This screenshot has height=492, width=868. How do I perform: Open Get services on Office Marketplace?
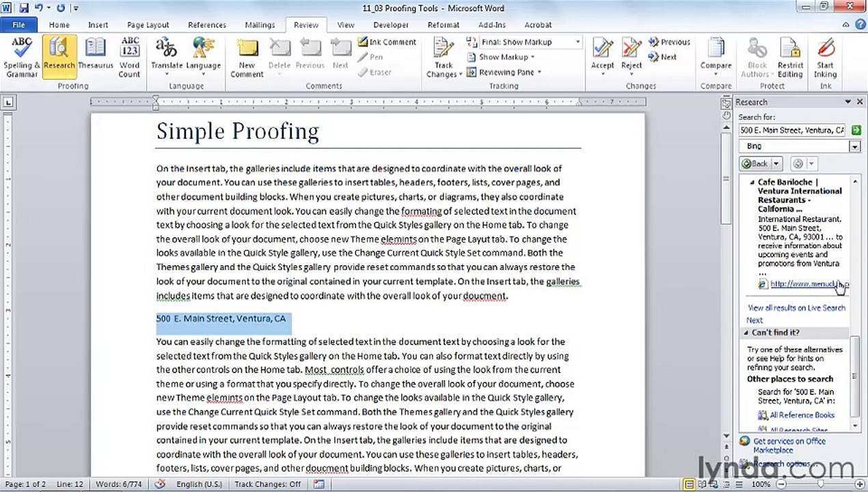(789, 446)
